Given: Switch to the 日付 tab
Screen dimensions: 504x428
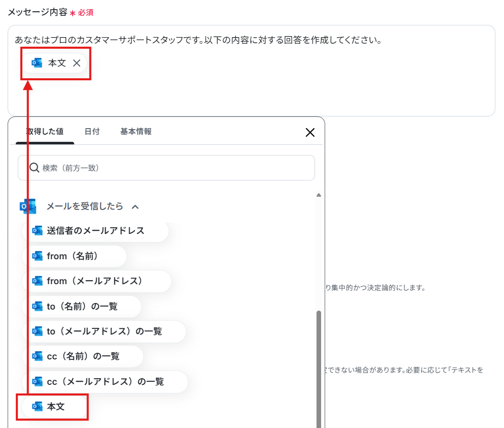Looking at the screenshot, I should (x=92, y=132).
